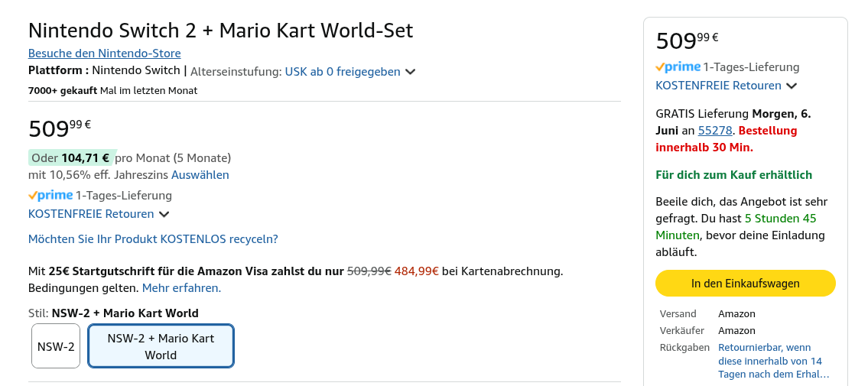
Task: Expand KOSTENFREIE Retouren chevron in main section
Action: (x=164, y=215)
